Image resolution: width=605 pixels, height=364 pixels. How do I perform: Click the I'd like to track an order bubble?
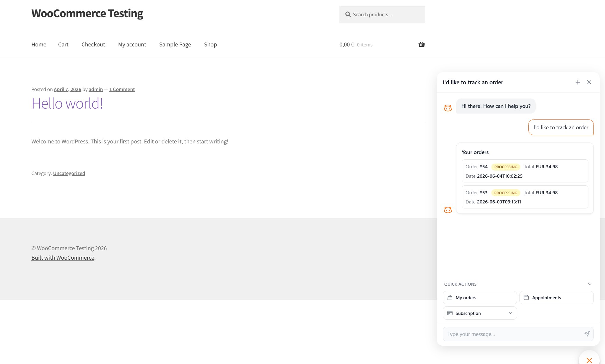[x=561, y=127]
